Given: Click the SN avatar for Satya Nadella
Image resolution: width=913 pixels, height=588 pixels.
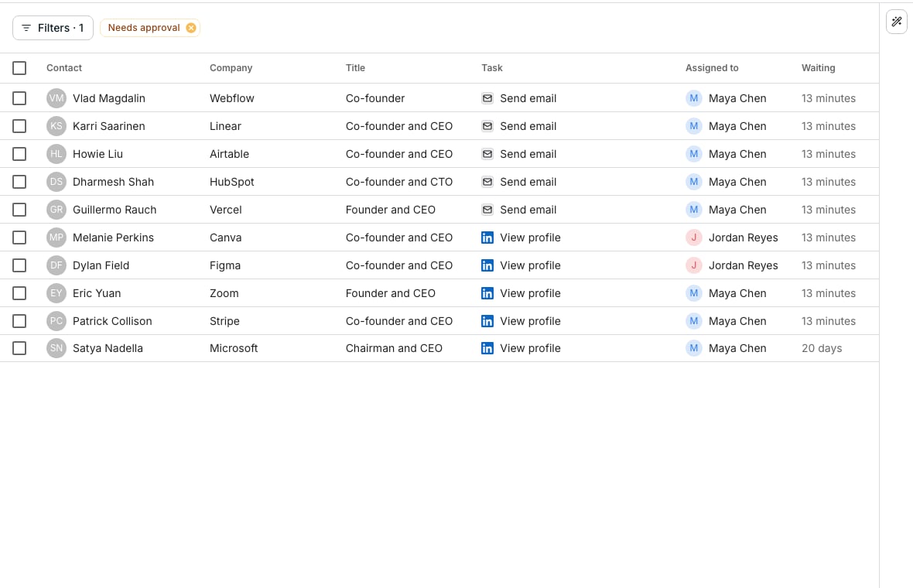Looking at the screenshot, I should 56,348.
